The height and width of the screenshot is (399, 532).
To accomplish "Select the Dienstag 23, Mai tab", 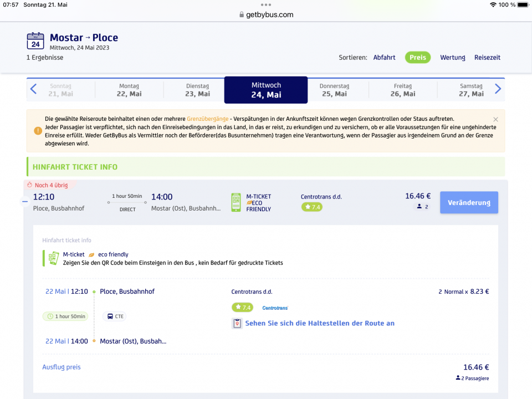I will coord(197,90).
